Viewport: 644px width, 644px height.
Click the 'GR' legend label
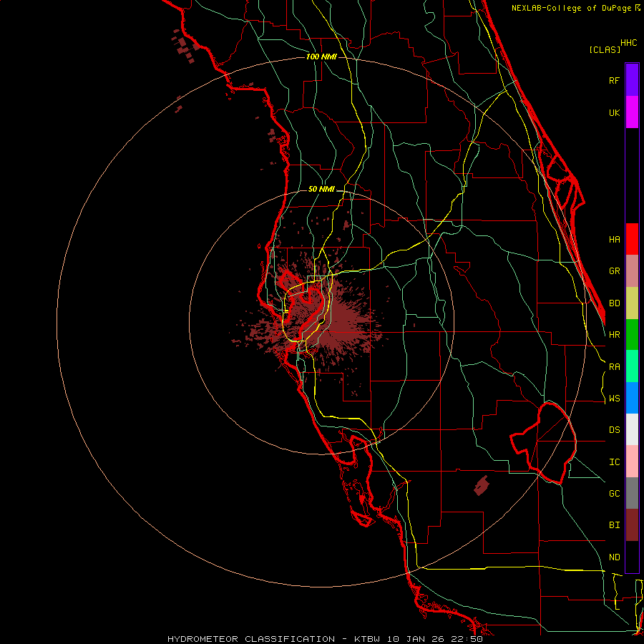pos(615,271)
